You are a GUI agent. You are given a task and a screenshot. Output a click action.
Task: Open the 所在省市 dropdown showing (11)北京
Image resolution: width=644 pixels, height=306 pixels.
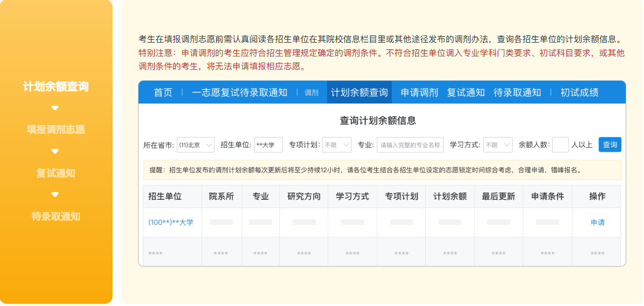(x=196, y=145)
